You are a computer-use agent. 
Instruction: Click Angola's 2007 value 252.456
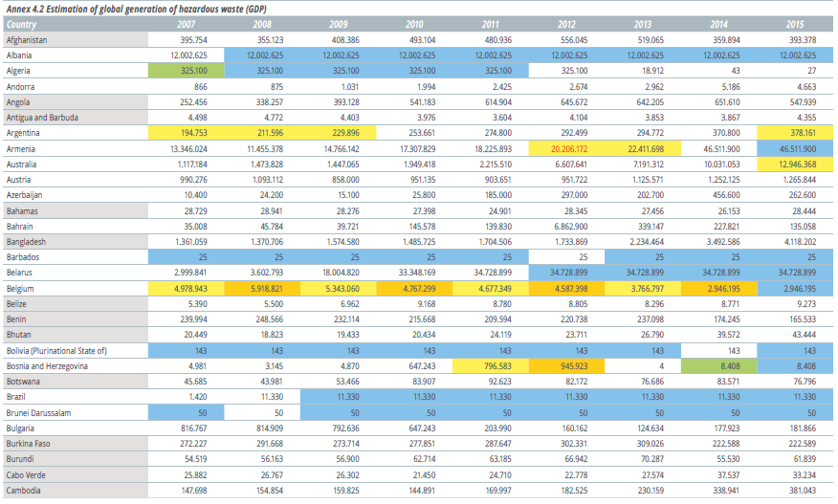pos(193,102)
